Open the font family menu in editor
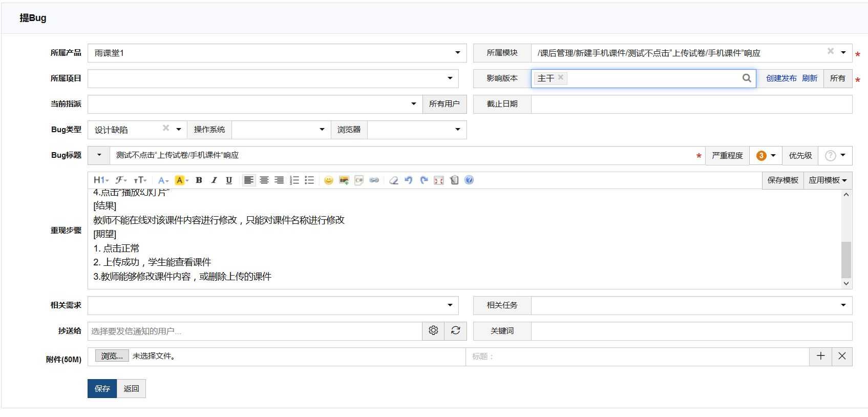Viewport: 868px width, 417px height. (121, 180)
